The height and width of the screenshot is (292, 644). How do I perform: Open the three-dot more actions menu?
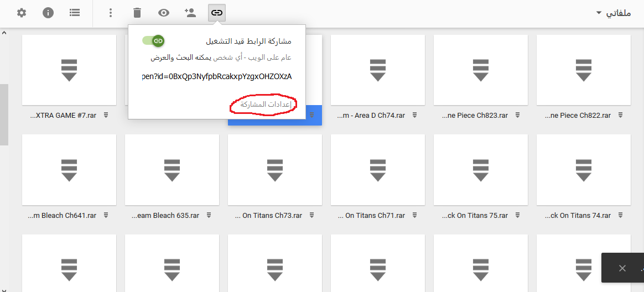pos(111,12)
